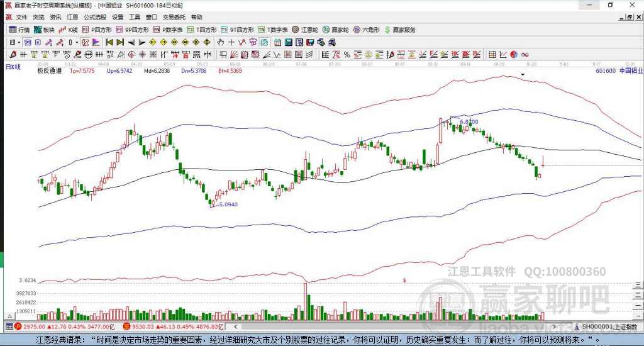
Task: Click the yin-yang symbol icon
Action: tap(514, 54)
